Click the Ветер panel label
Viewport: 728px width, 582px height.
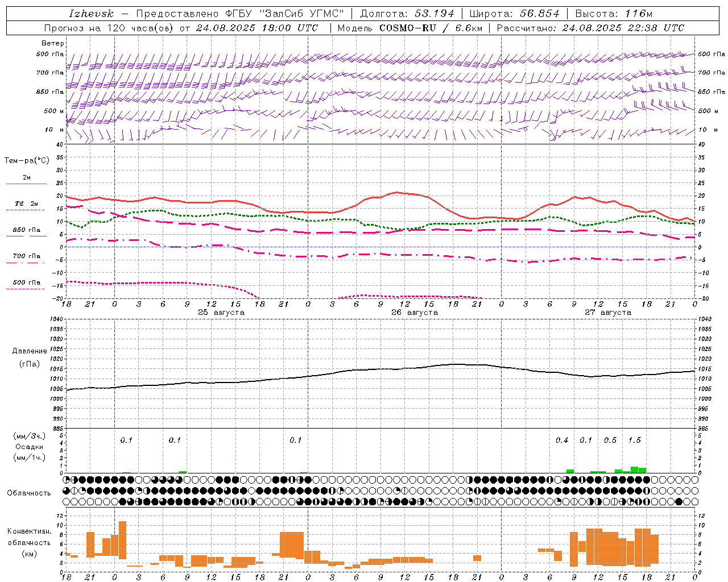point(53,43)
